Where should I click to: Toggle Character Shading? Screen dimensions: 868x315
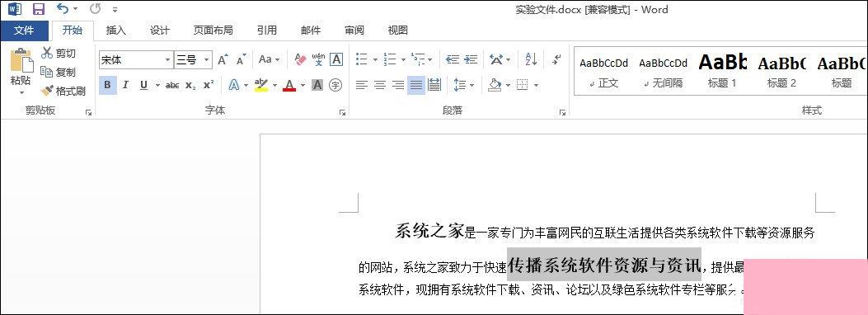(317, 85)
